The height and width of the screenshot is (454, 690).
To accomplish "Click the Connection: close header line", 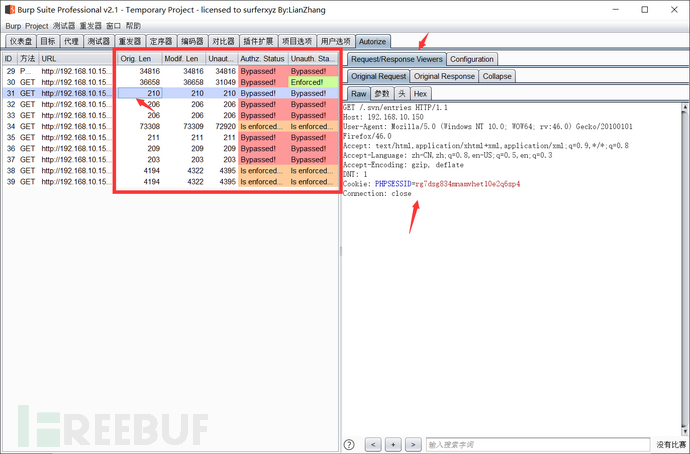I will [377, 194].
